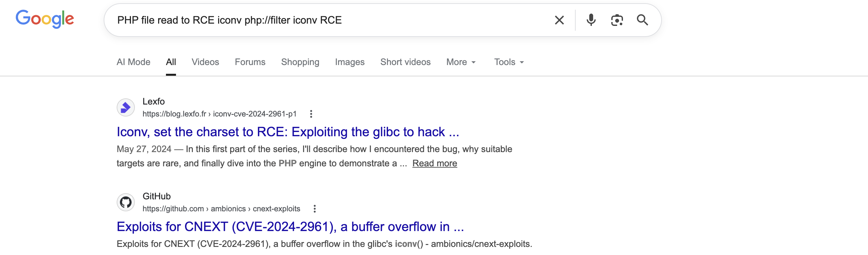Open Google Lens image search
This screenshot has width=868, height=255.
tap(616, 20)
